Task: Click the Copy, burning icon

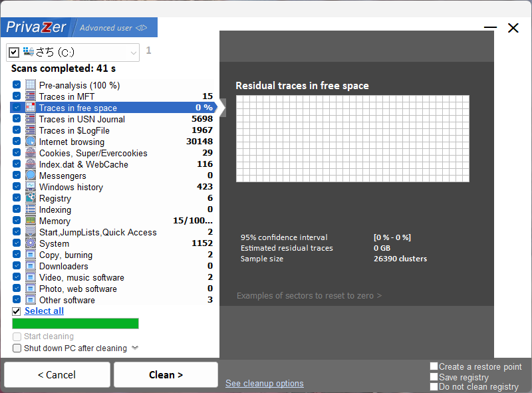Action: coord(31,254)
